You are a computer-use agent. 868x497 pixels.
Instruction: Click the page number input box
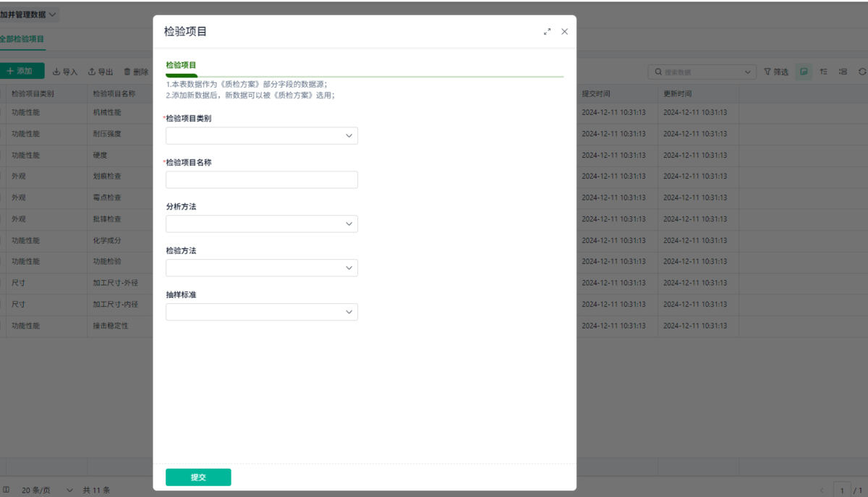[x=842, y=490]
